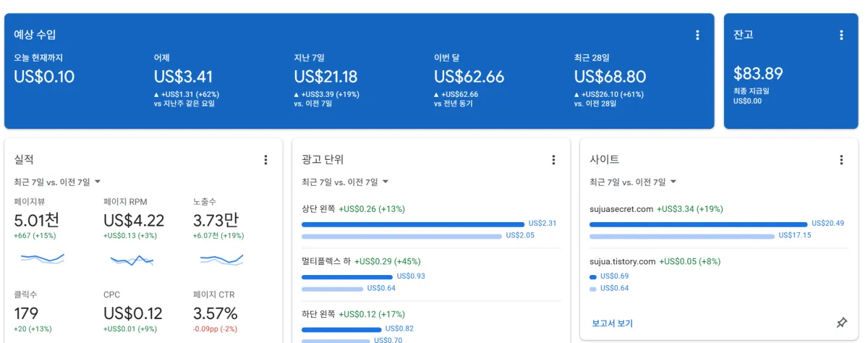The width and height of the screenshot is (868, 343).
Task: Click the 멀티플렉스 하 ad unit label
Action: point(326,261)
